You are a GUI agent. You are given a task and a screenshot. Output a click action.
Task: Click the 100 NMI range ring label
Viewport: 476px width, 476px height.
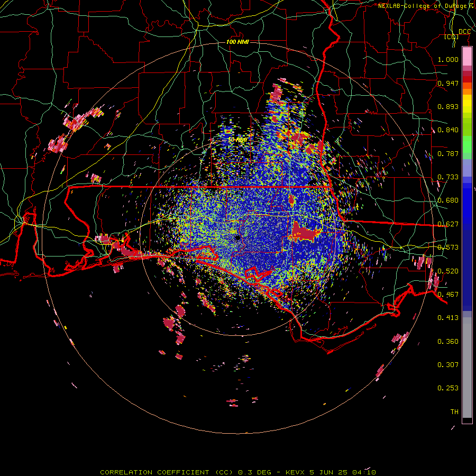click(237, 42)
